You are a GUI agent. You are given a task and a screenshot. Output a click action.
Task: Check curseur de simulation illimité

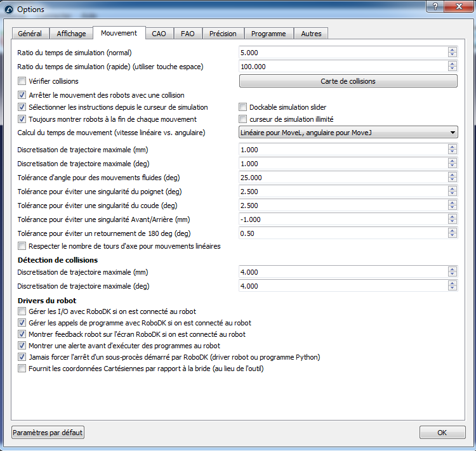tap(243, 119)
